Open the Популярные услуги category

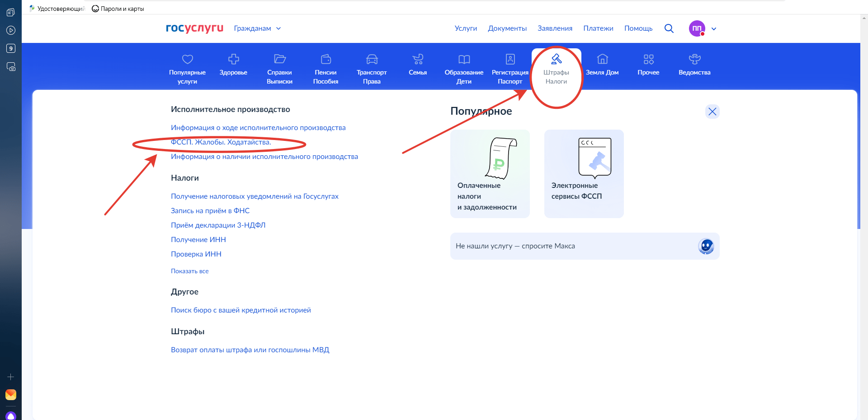pyautogui.click(x=187, y=69)
